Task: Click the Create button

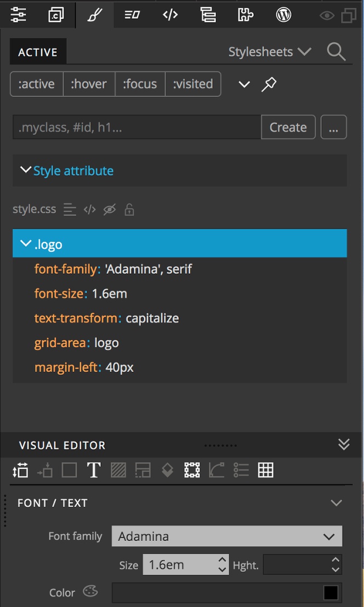Action: point(288,127)
